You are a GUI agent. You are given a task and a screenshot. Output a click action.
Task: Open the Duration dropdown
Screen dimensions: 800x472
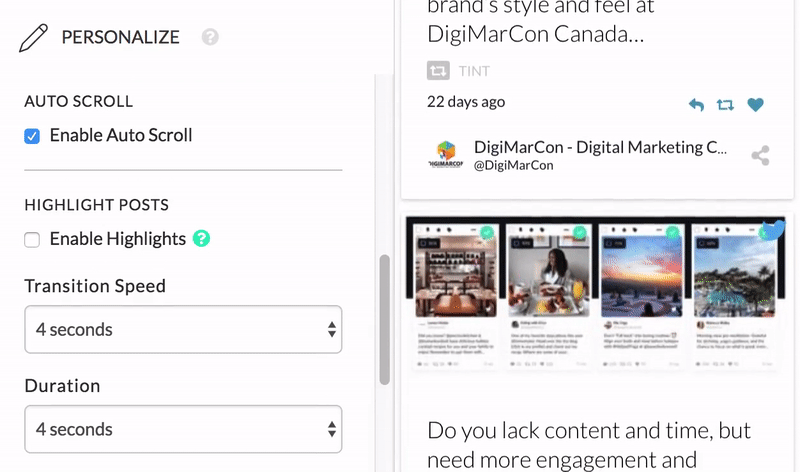click(x=183, y=429)
